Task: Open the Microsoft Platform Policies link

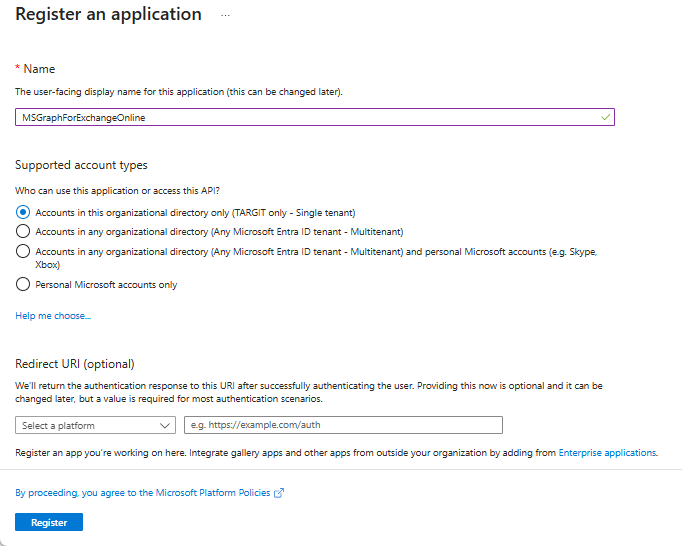Action: [143, 493]
